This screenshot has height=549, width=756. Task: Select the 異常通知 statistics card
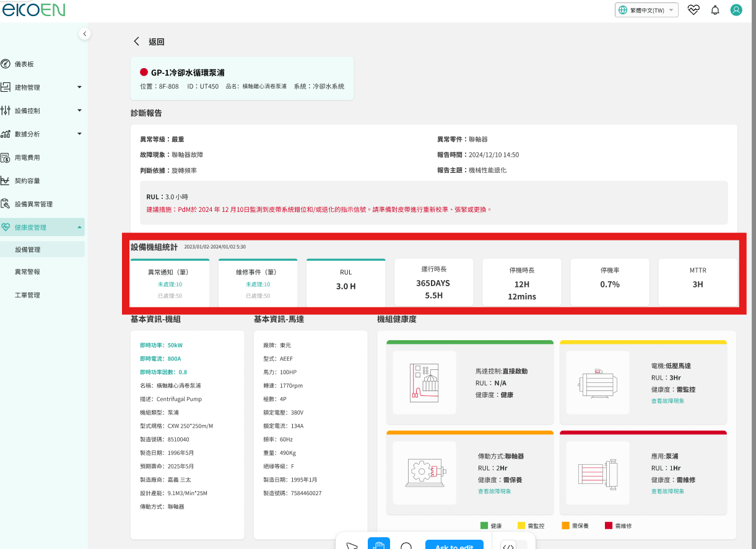pyautogui.click(x=170, y=283)
